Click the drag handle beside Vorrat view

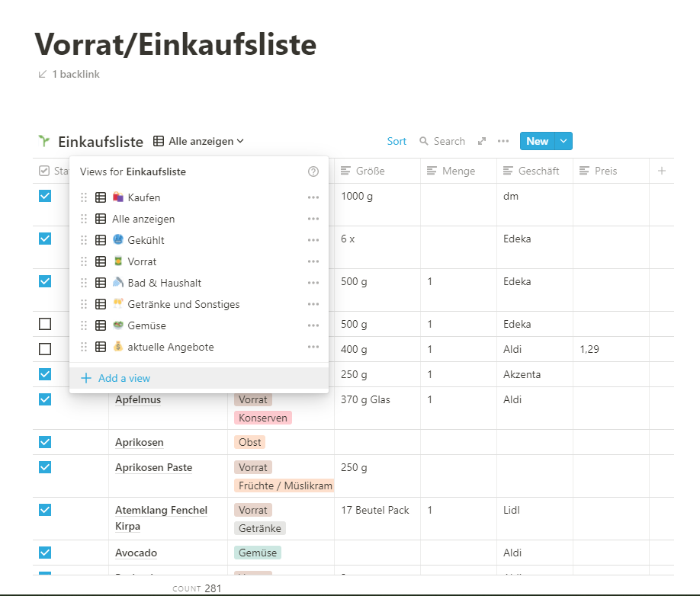84,261
